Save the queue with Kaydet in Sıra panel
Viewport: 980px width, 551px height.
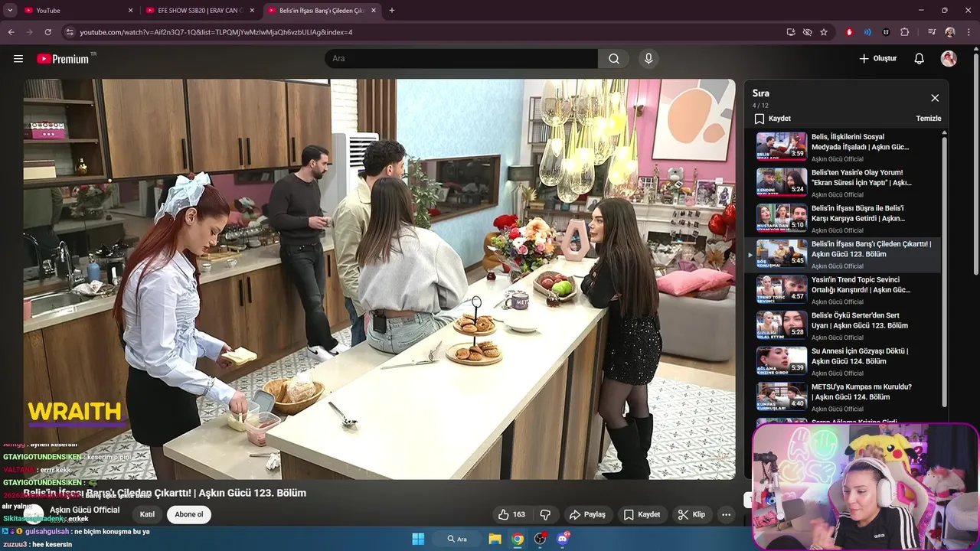(x=773, y=119)
